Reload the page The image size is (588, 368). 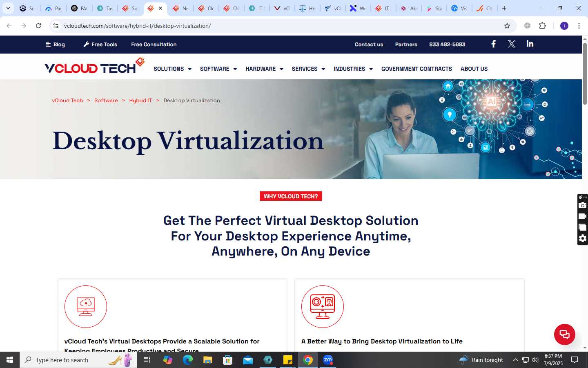pyautogui.click(x=38, y=26)
